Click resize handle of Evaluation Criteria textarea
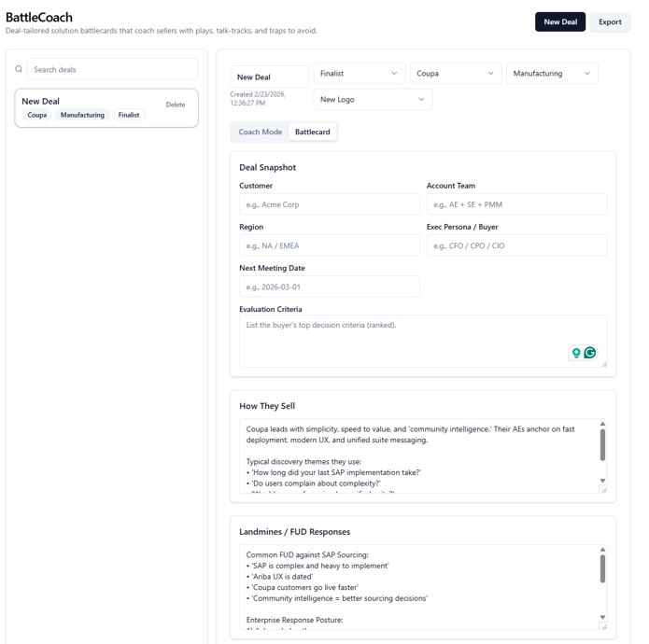 coord(602,363)
